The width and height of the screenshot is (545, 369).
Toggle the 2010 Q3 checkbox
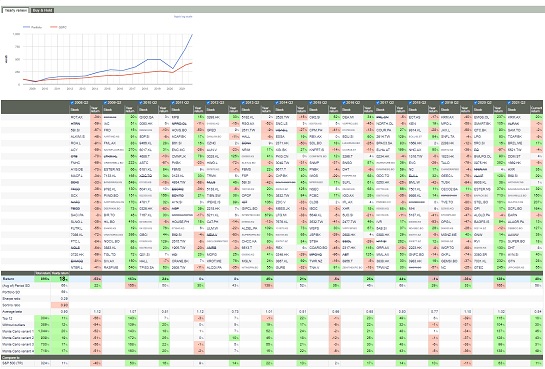(141, 103)
